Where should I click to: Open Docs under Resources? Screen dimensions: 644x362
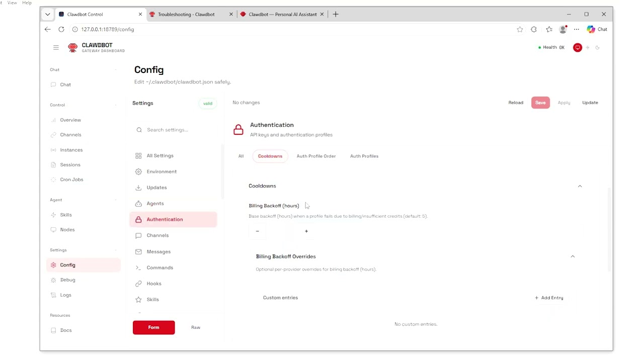[x=83, y=330]
